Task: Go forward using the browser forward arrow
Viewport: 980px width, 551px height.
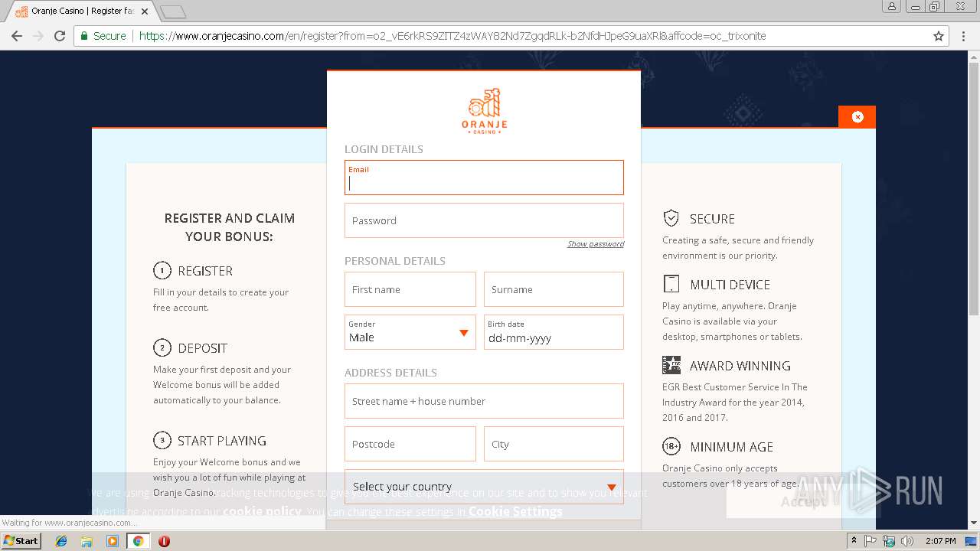Action: point(38,36)
